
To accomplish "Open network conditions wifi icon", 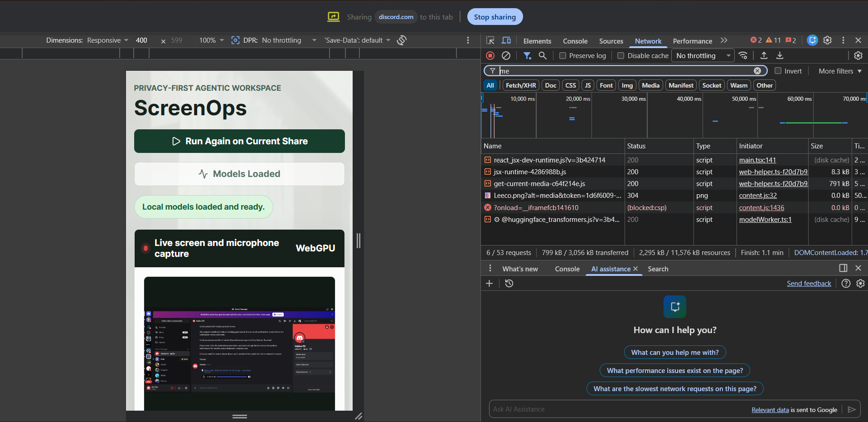I will tap(743, 55).
